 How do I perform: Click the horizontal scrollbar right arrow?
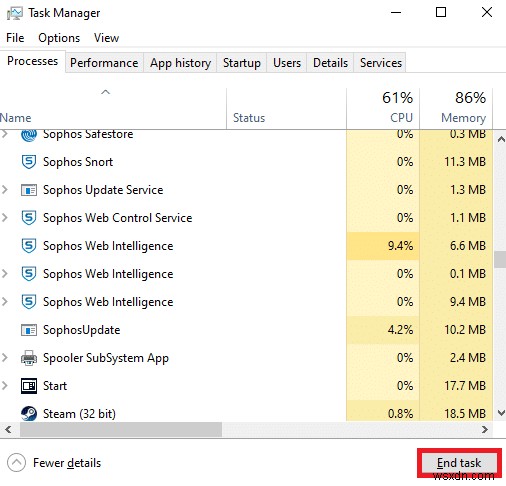point(485,429)
